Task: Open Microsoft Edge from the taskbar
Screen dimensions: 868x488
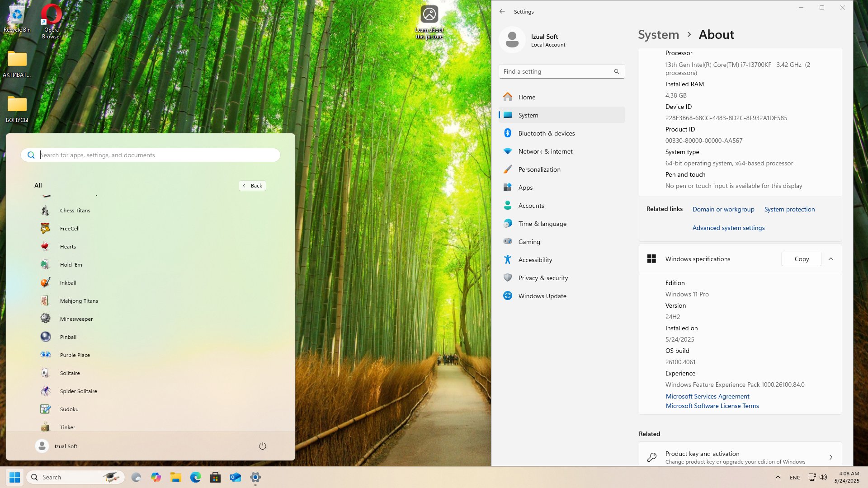Action: coord(196,477)
